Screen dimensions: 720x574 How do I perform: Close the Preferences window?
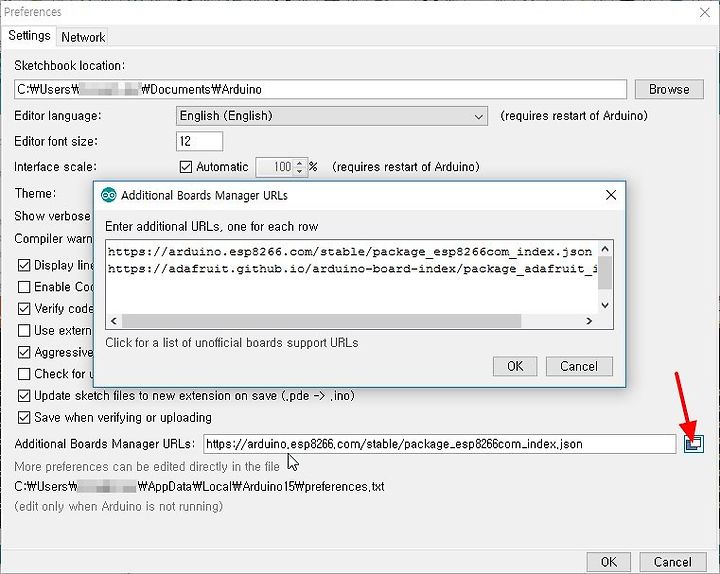[705, 12]
